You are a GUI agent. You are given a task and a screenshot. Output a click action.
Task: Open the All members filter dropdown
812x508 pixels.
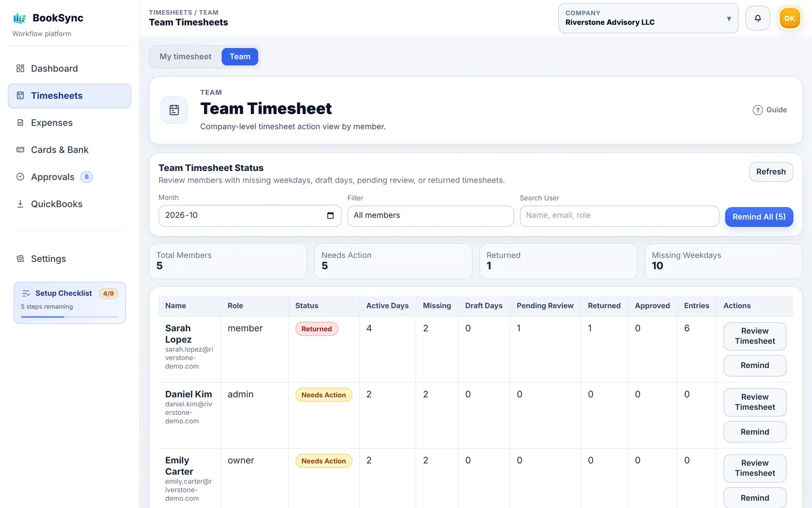[x=431, y=216]
